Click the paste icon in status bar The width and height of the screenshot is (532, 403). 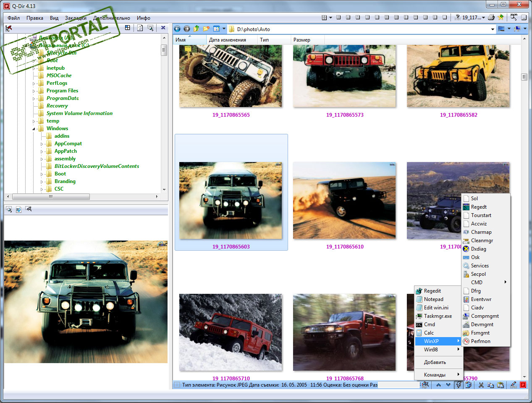pos(501,385)
